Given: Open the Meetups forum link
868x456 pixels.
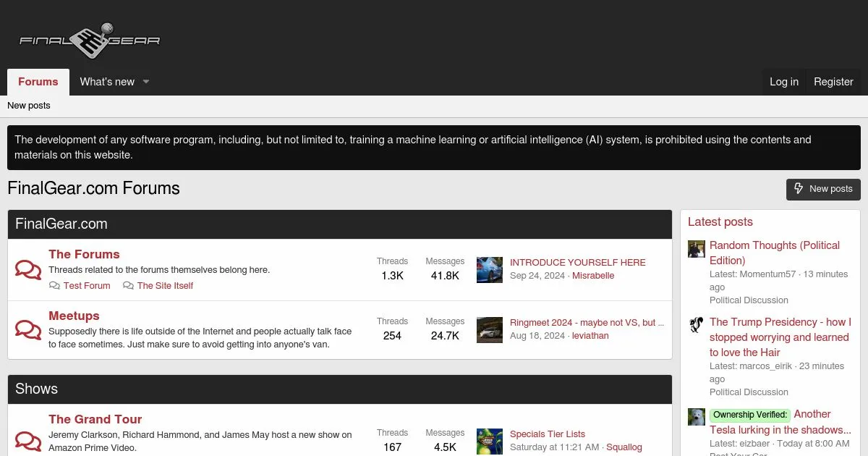Looking at the screenshot, I should click(x=74, y=316).
